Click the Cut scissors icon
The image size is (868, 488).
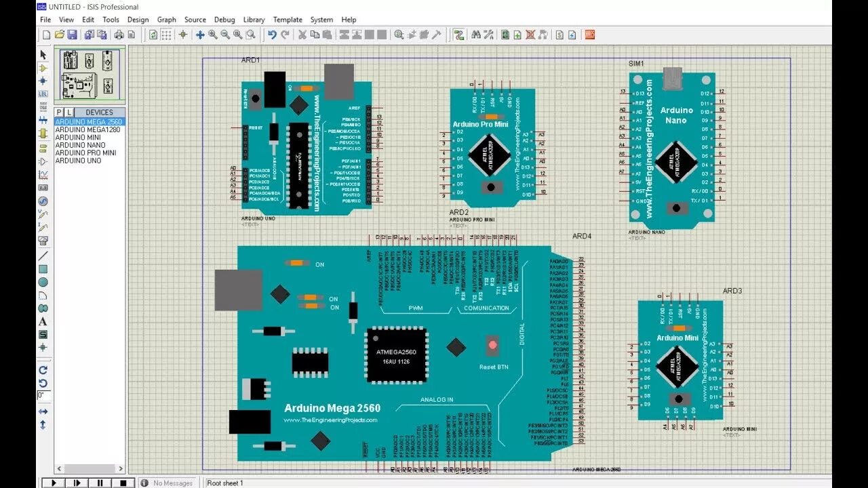[302, 35]
